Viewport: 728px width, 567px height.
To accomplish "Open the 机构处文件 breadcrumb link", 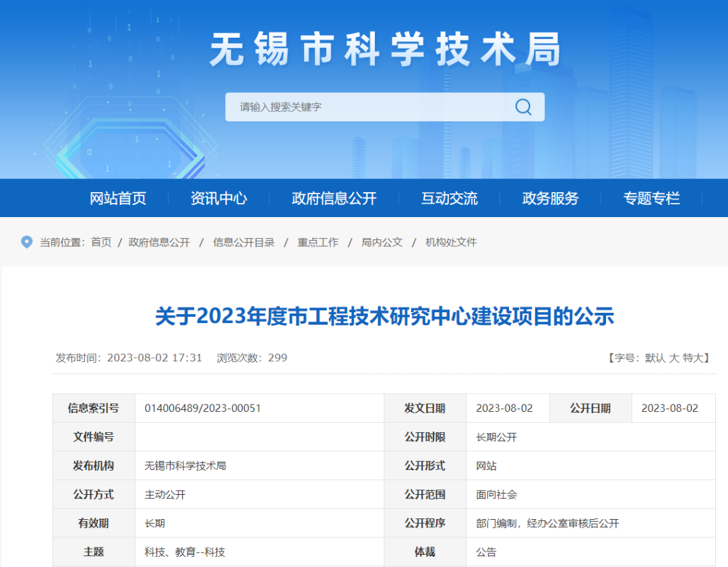I will tap(451, 242).
